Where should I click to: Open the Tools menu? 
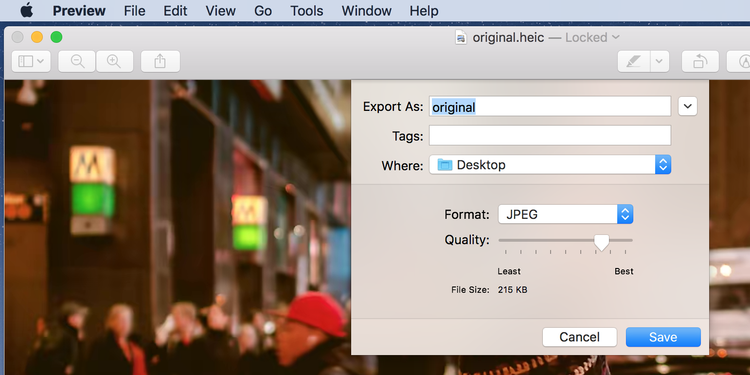[307, 11]
